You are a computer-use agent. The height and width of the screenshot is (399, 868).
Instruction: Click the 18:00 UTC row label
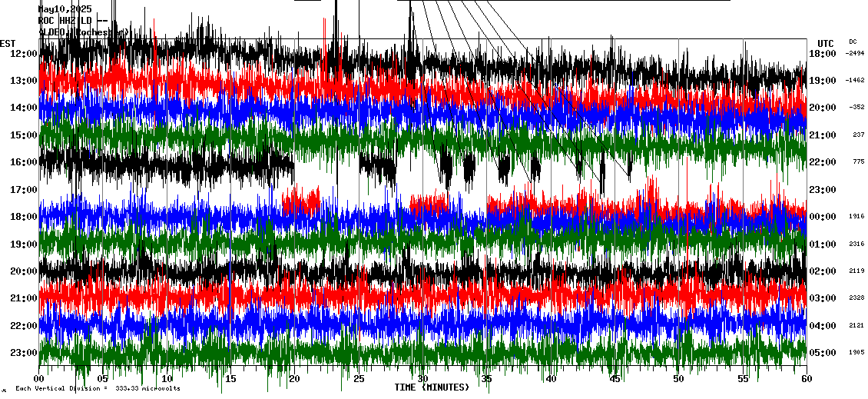(x=823, y=54)
